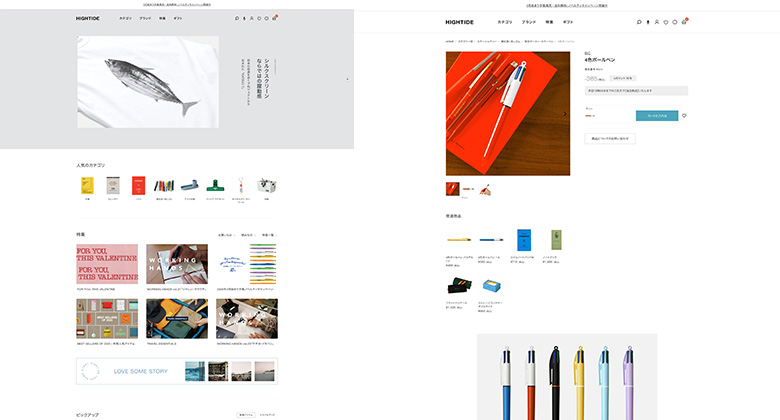This screenshot has height=420, width=780.
Task: Advance the homepage hero slider arrow
Action: (x=347, y=79)
